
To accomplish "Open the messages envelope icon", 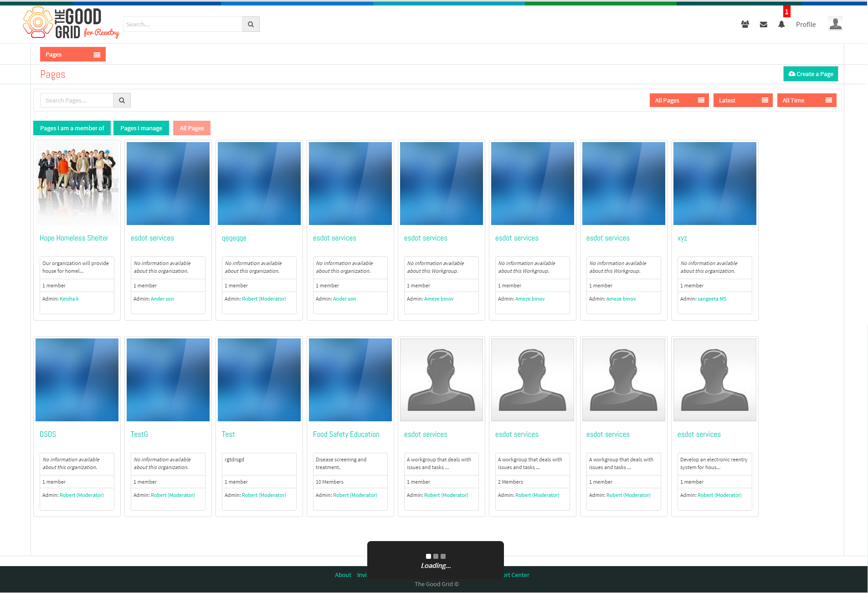I will point(764,25).
